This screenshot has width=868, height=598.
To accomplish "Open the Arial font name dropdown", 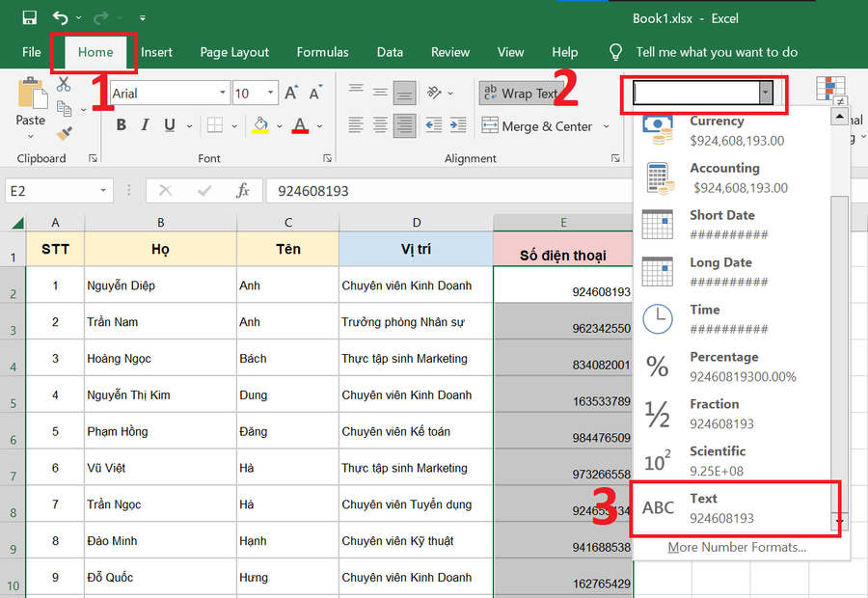I will coord(223,93).
